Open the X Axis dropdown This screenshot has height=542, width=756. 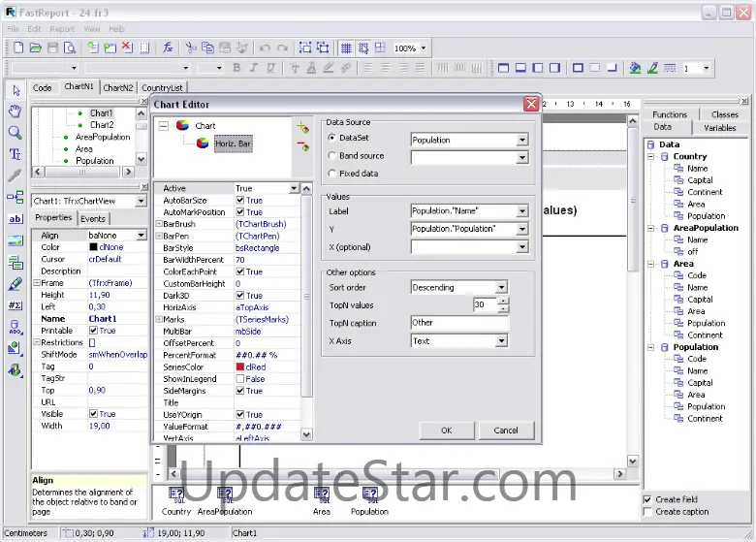tap(501, 341)
